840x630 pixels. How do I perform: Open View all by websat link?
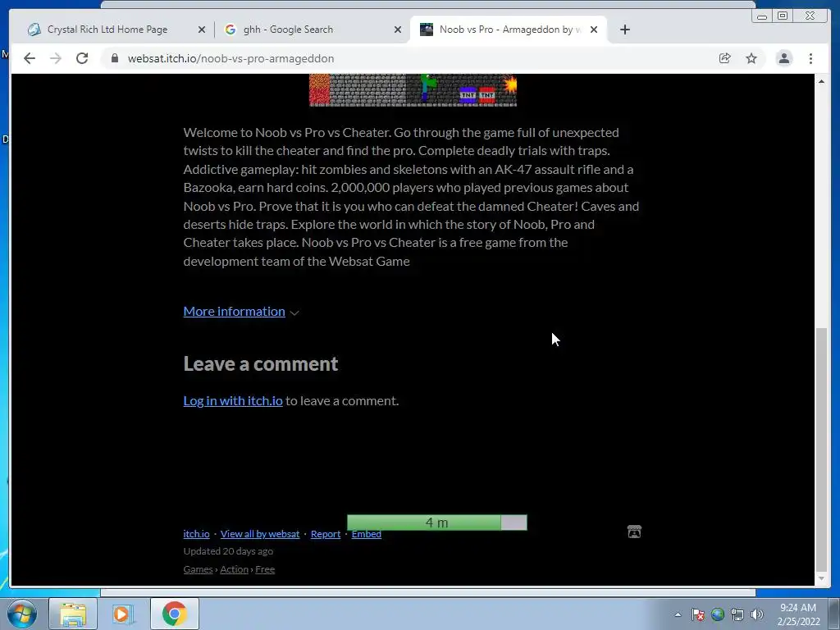260,533
